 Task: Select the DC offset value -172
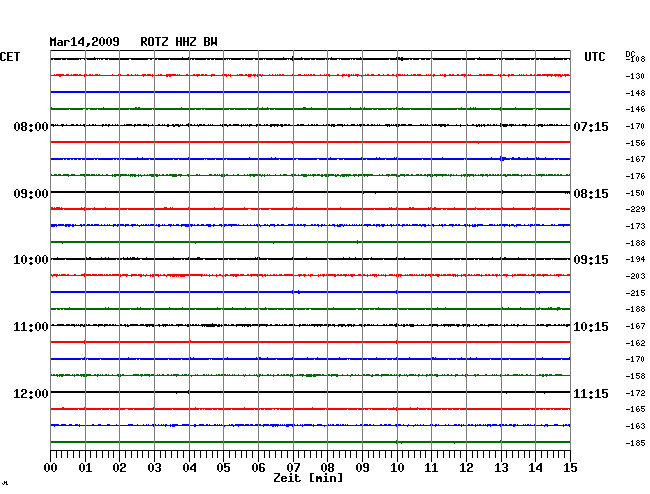(x=635, y=393)
